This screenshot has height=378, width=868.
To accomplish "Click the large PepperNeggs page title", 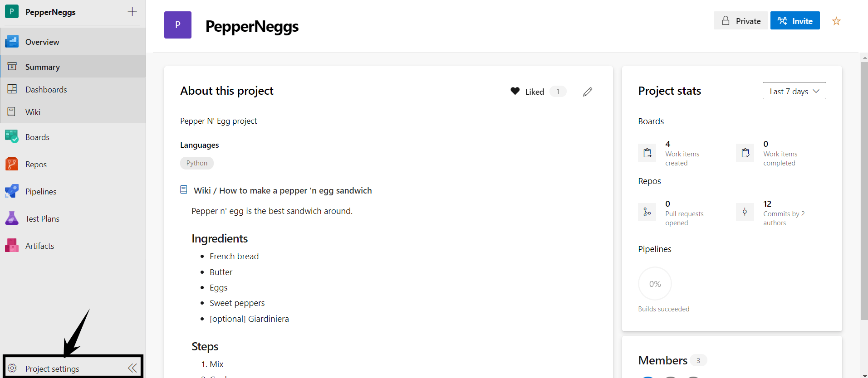I will point(252,26).
